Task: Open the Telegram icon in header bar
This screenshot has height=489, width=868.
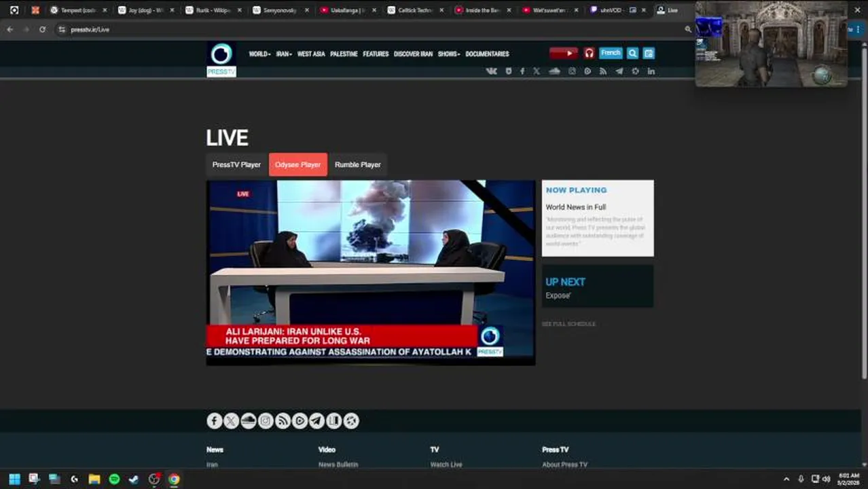Action: [x=619, y=71]
